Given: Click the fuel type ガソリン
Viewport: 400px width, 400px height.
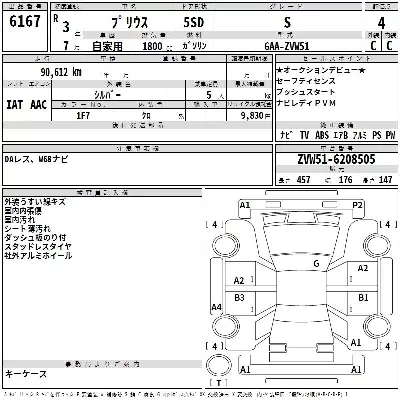Looking at the screenshot, I should 194,46.
